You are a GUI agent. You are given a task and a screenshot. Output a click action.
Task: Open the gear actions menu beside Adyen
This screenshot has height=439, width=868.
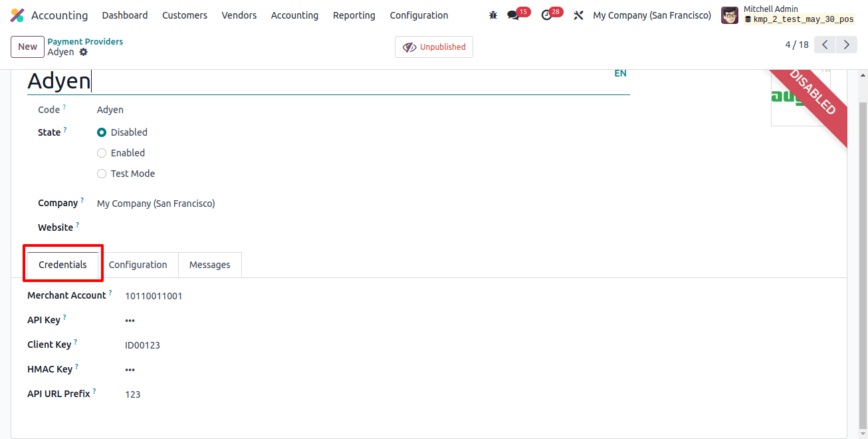83,52
